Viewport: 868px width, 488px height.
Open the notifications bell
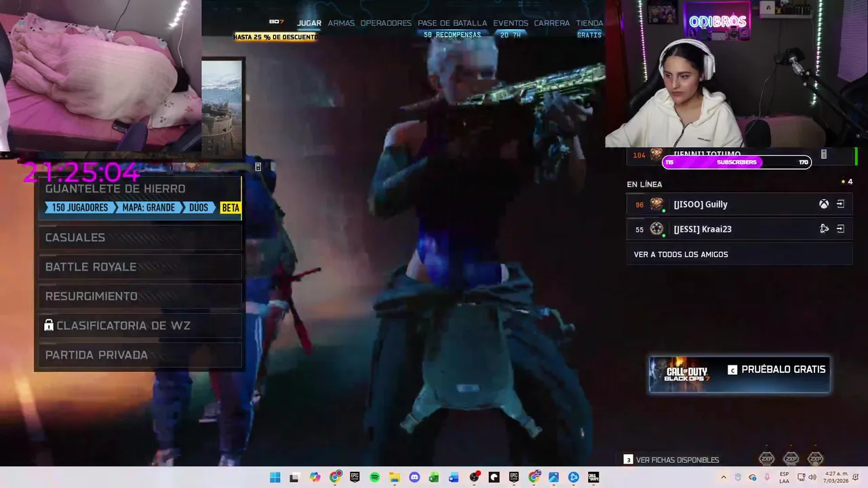click(856, 477)
